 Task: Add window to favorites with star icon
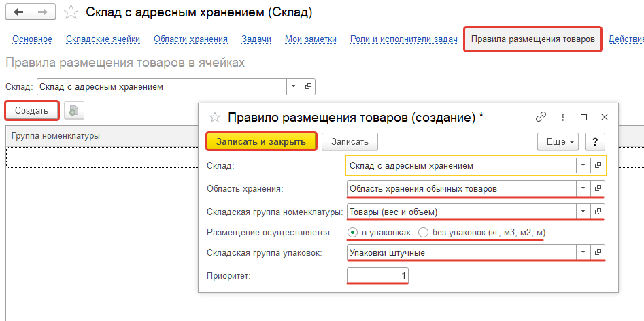(71, 12)
